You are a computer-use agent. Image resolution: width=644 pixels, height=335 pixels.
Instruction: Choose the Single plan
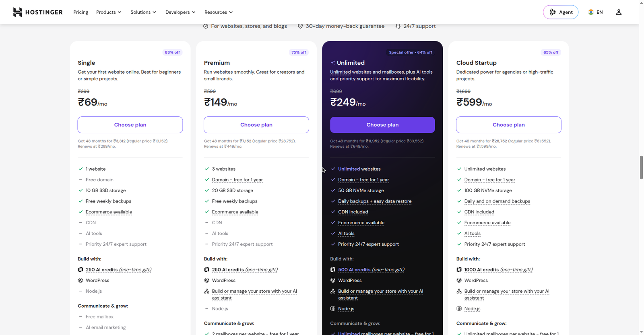130,125
